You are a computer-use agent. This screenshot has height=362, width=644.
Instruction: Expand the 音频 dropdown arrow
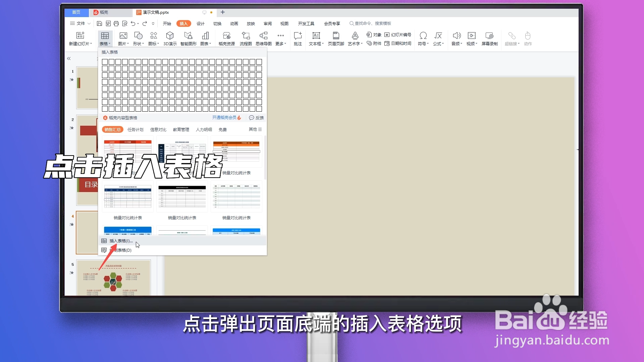point(462,44)
